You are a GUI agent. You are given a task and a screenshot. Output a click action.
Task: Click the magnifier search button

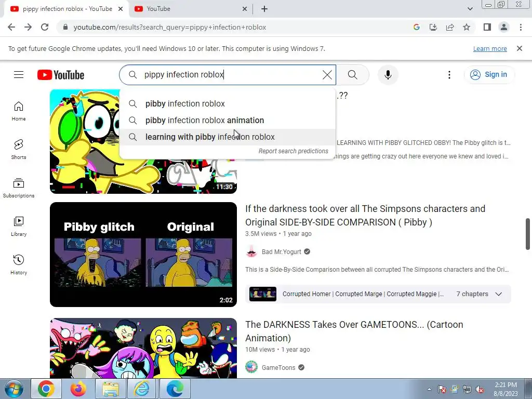click(353, 75)
